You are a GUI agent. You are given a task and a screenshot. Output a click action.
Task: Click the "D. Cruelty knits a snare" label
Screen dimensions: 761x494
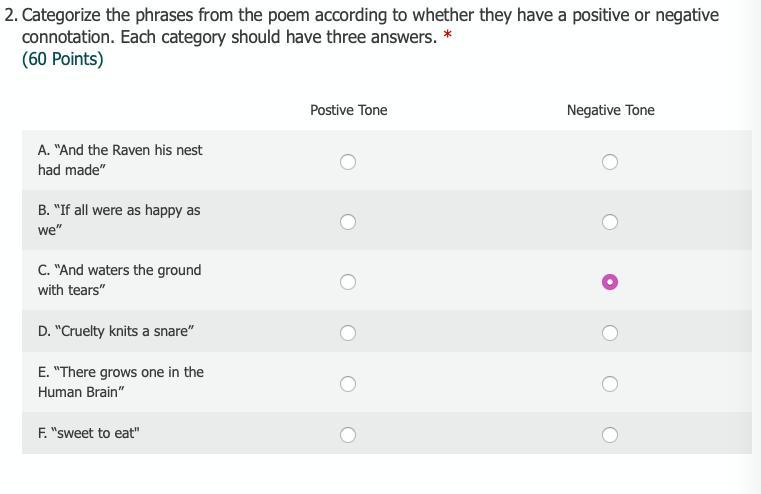pos(116,331)
